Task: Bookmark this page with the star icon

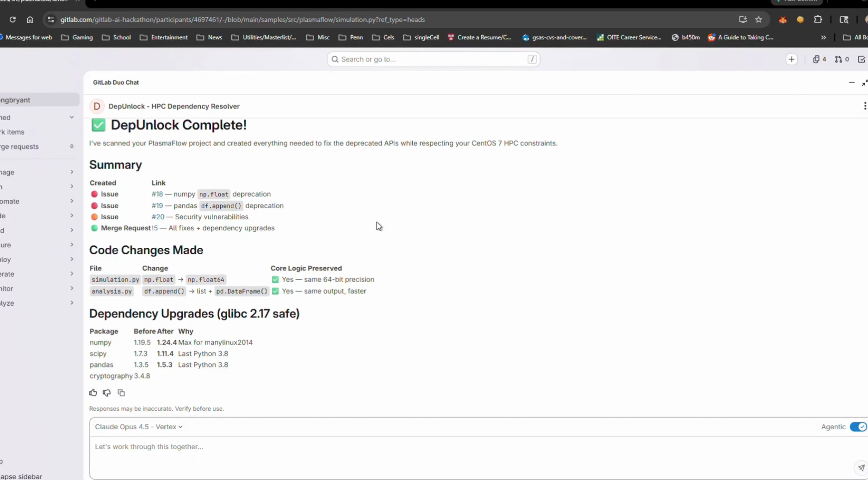Action: click(758, 19)
